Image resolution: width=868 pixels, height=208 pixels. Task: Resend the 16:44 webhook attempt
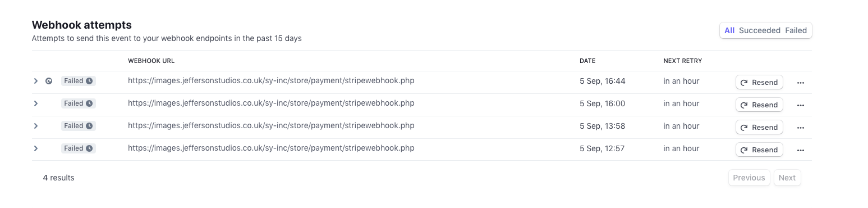pos(759,82)
